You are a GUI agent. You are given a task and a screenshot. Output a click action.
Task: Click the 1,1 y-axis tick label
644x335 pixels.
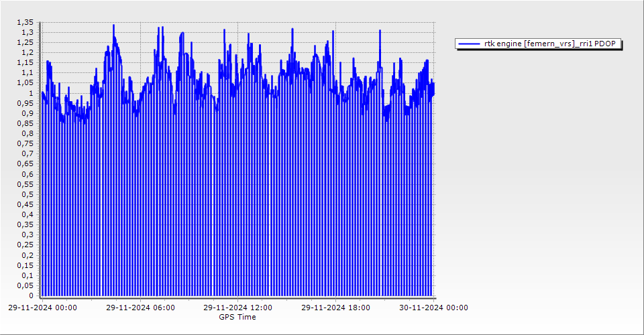tap(28, 72)
